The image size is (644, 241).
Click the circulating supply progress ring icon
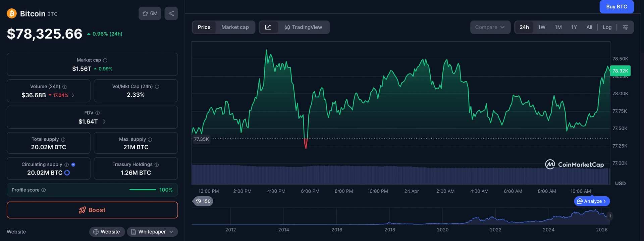[x=67, y=173]
